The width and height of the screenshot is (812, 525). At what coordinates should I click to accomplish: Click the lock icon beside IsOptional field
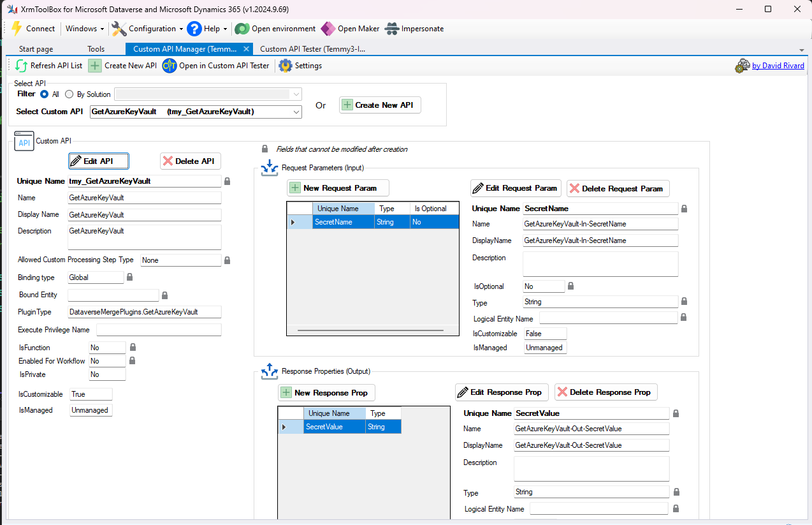pos(570,286)
